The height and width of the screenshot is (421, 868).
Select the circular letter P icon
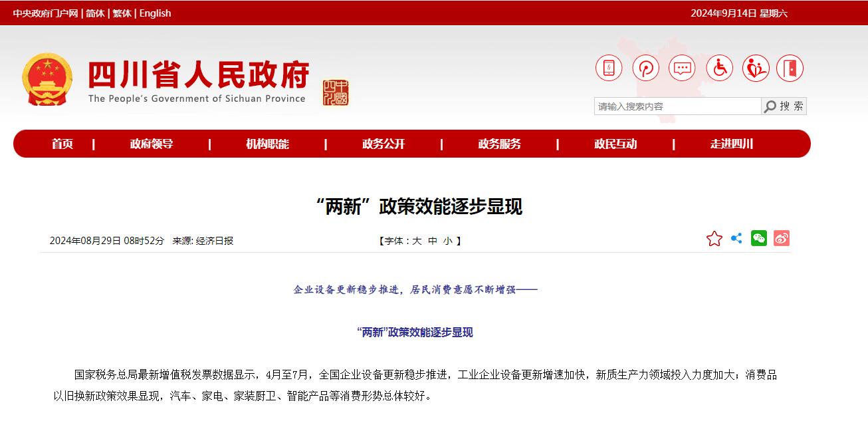point(645,67)
